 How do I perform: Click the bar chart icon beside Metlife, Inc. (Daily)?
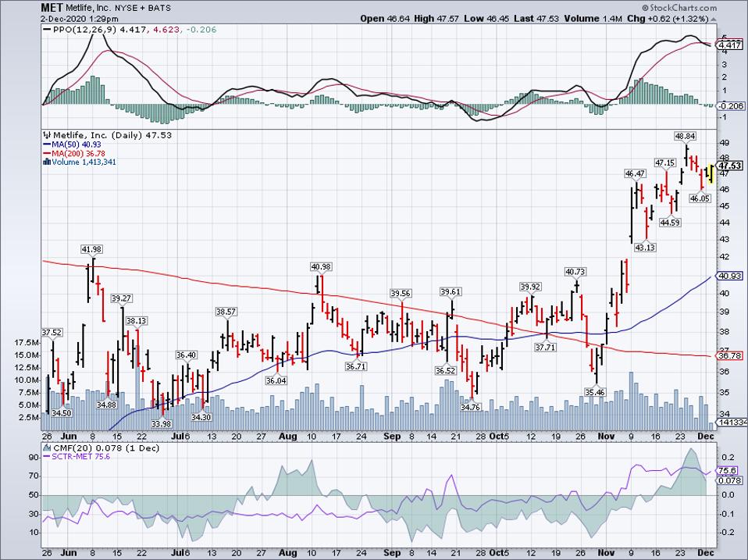click(x=47, y=135)
